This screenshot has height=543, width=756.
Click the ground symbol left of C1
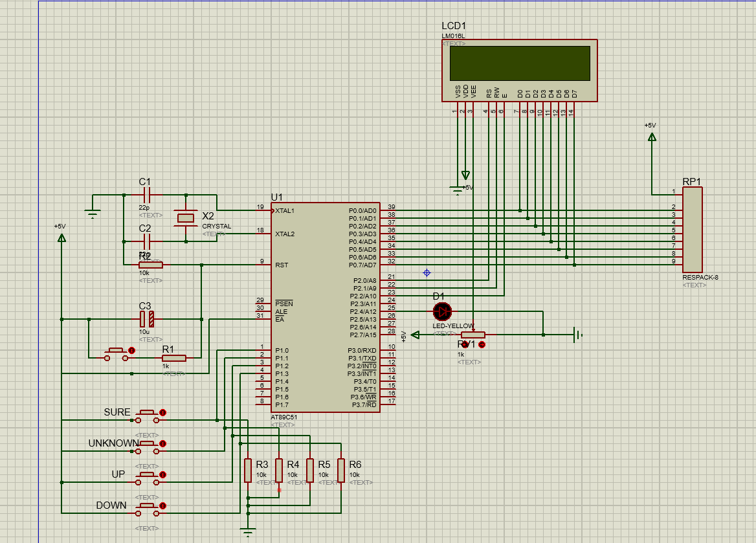pos(93,214)
